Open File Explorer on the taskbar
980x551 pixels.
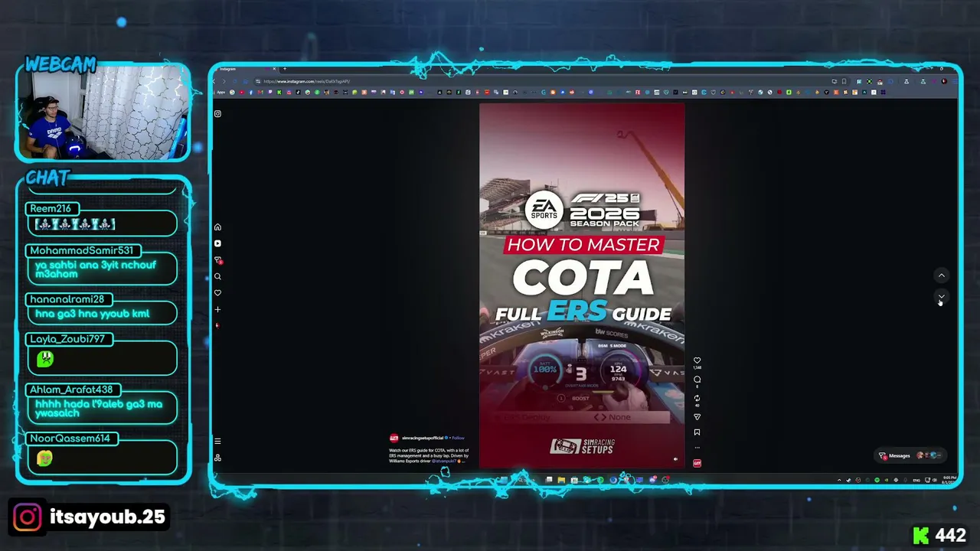coord(561,480)
